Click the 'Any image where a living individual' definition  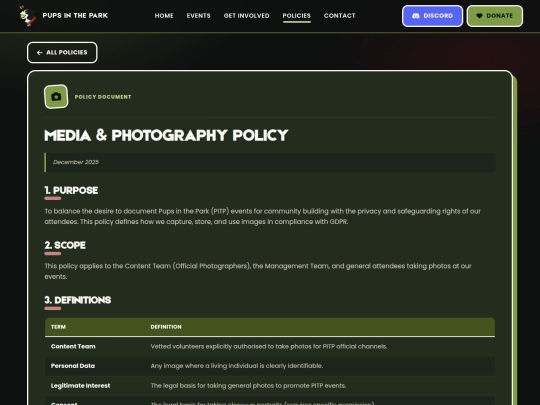237,366
